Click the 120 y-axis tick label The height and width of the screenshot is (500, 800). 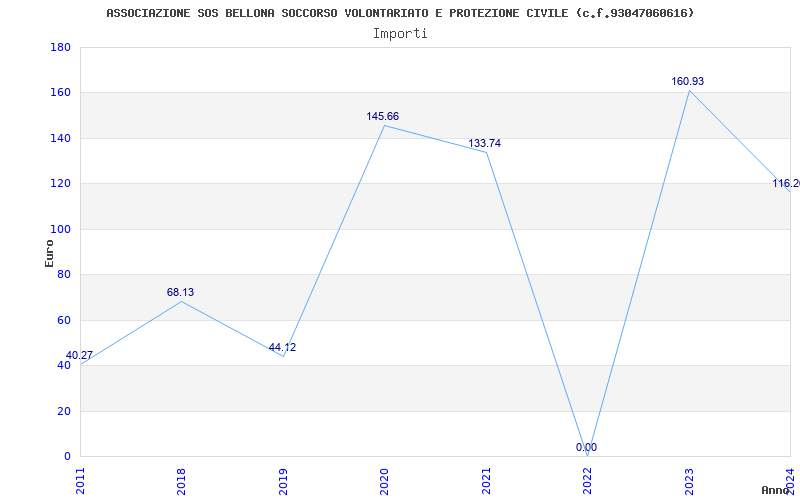click(x=60, y=184)
